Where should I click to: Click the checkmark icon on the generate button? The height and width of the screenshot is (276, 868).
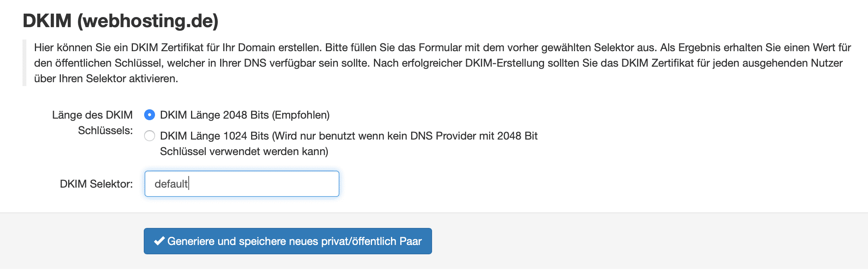coord(159,241)
